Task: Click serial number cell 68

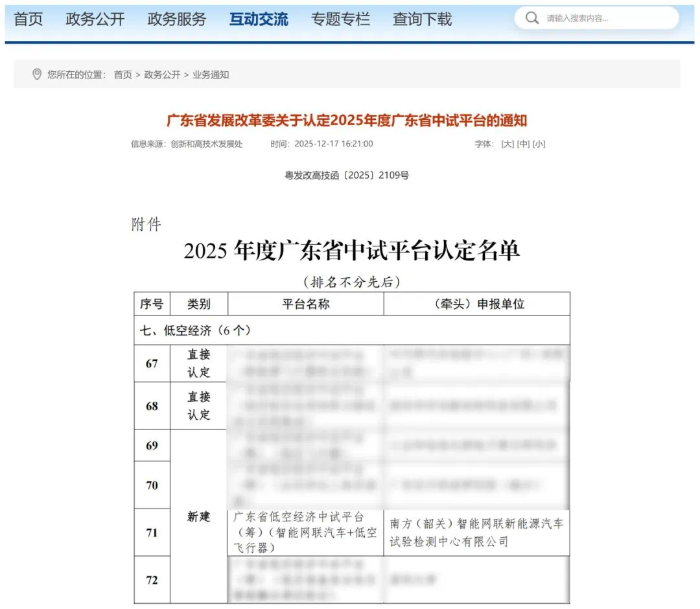Action: pyautogui.click(x=152, y=406)
